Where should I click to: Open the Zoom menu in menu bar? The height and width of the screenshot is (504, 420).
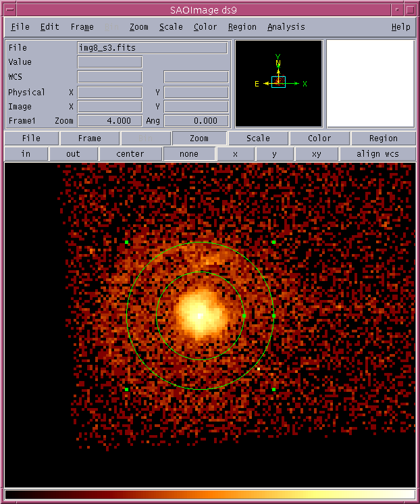pyautogui.click(x=139, y=26)
